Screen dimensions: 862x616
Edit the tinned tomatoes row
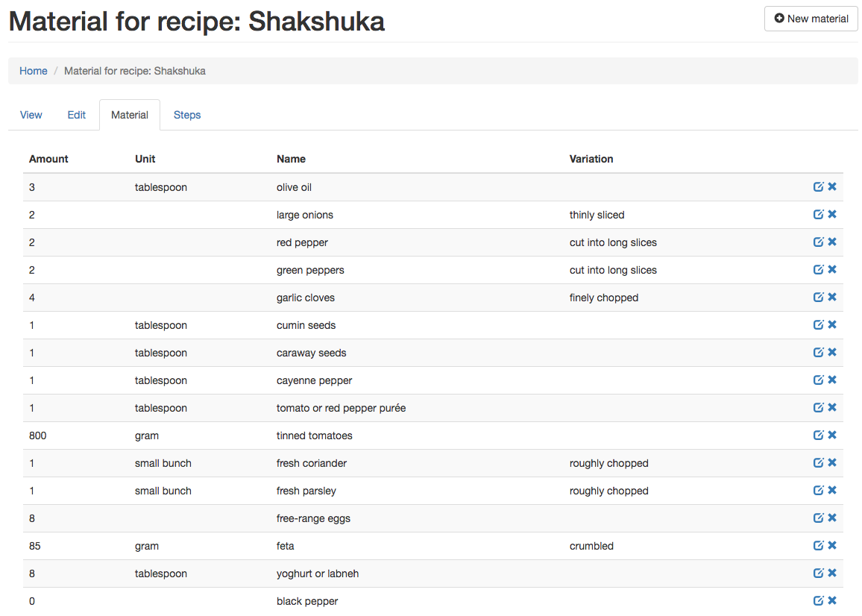coord(818,436)
